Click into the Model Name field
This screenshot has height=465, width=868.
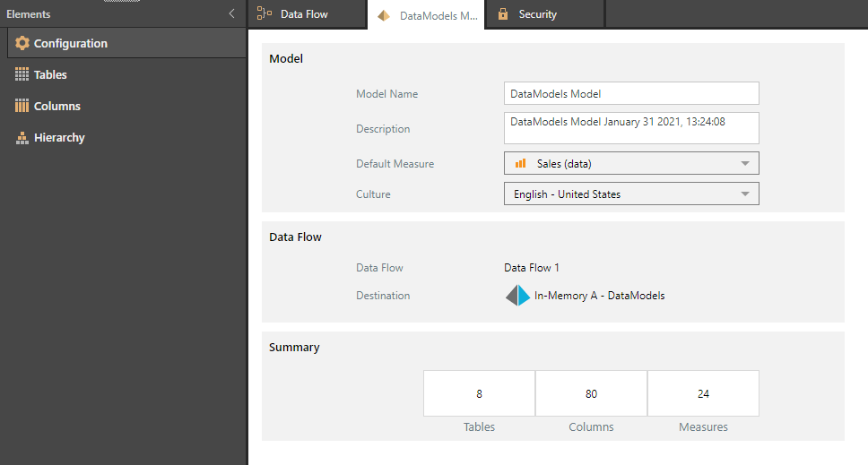point(631,94)
